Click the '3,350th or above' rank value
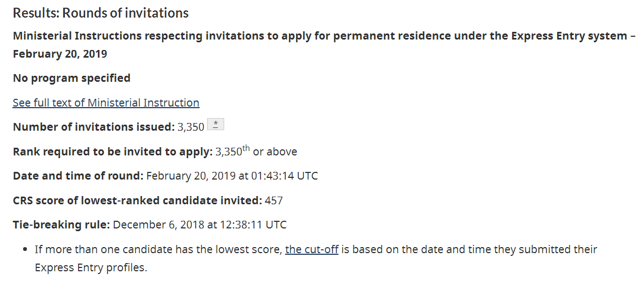This screenshot has height=285, width=644. 256,152
